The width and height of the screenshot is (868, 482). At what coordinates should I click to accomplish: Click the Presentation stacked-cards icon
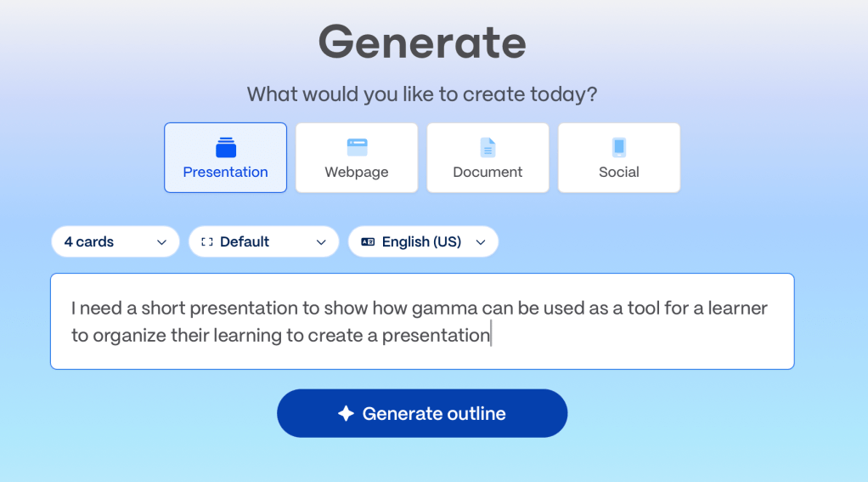point(226,147)
